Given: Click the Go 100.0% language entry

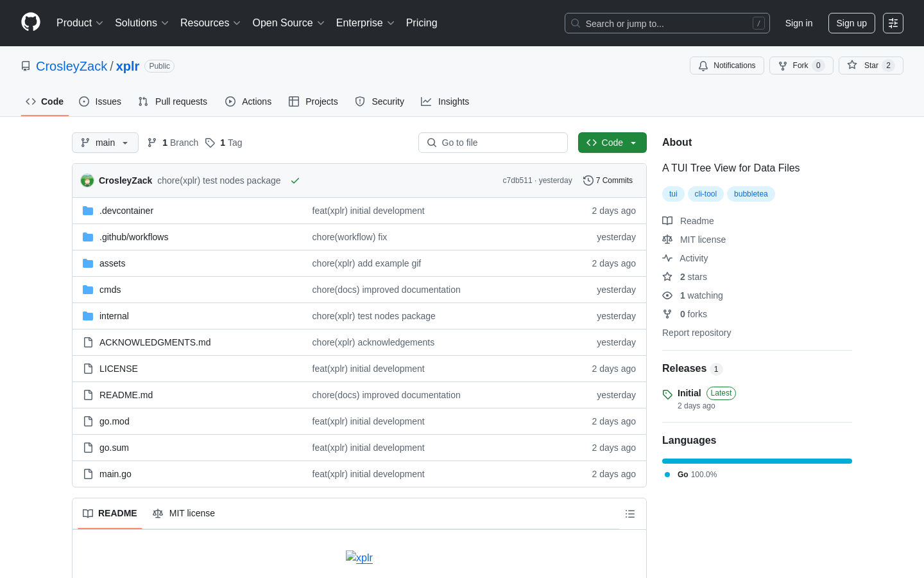Looking at the screenshot, I should coord(691,475).
